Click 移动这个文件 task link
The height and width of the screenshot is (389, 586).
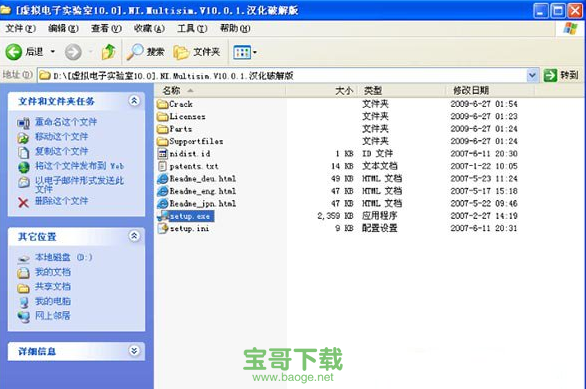(62, 136)
